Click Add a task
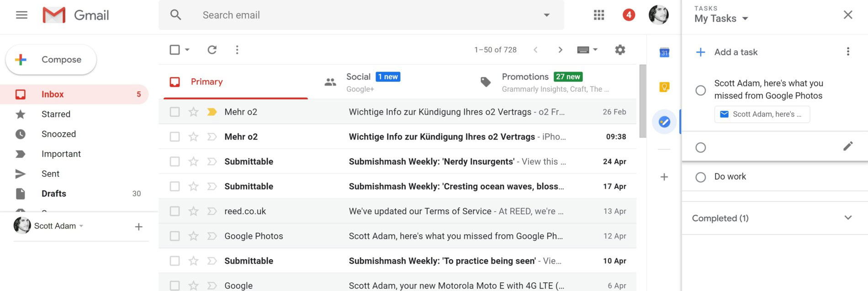Screen dimensions: 868x291 tap(736, 52)
